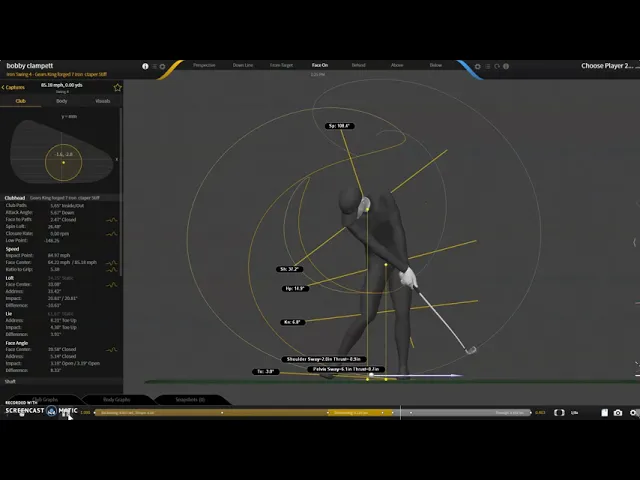
Task: Open player 1 settings gear
Action: pyautogui.click(x=162, y=66)
